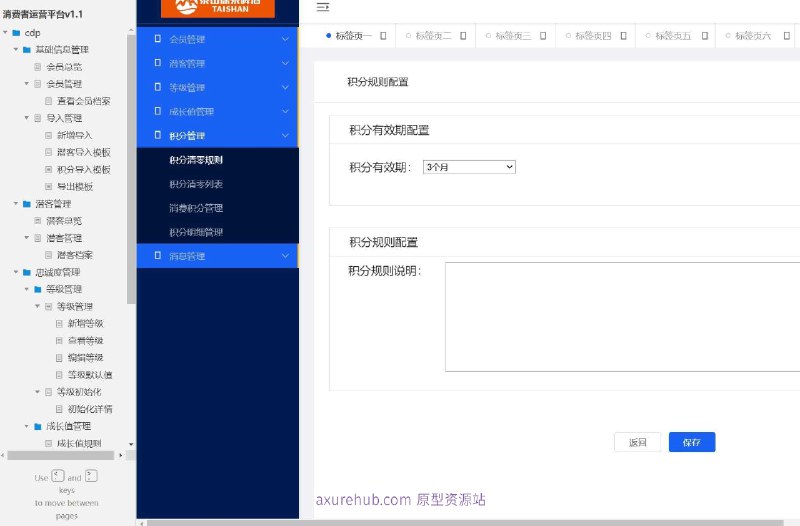Collapse the 导入管理 tree node

(27, 118)
